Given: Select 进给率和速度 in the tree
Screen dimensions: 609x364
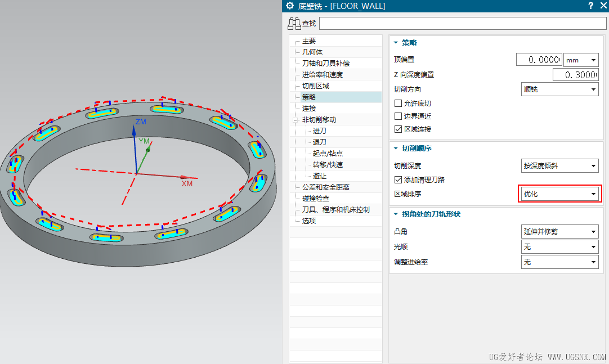Looking at the screenshot, I should [323, 74].
